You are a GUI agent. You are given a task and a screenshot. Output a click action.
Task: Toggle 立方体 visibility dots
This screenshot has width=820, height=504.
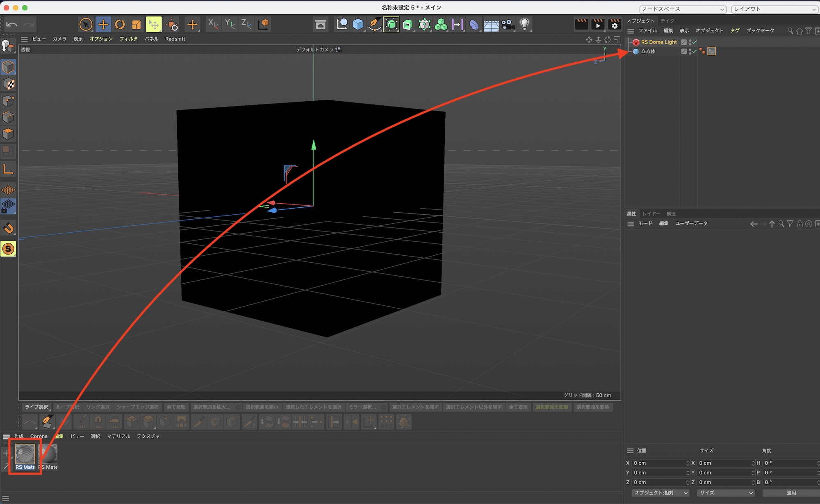pyautogui.click(x=690, y=51)
